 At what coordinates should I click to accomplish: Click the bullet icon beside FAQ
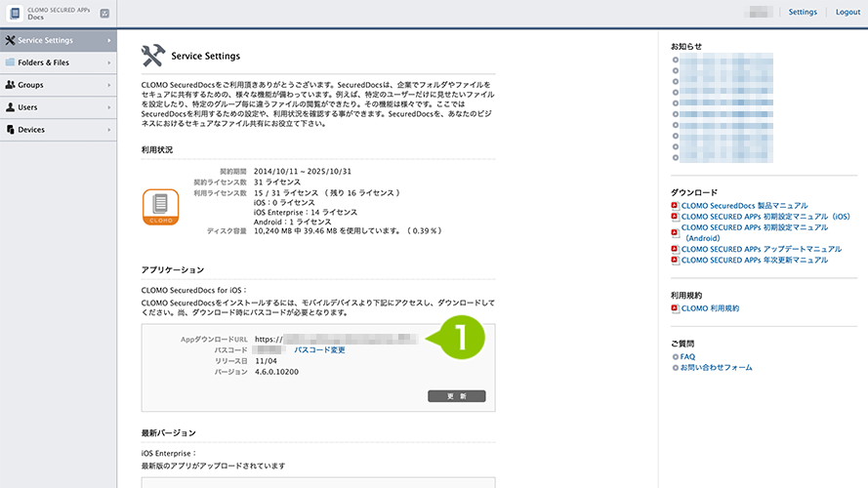point(676,357)
